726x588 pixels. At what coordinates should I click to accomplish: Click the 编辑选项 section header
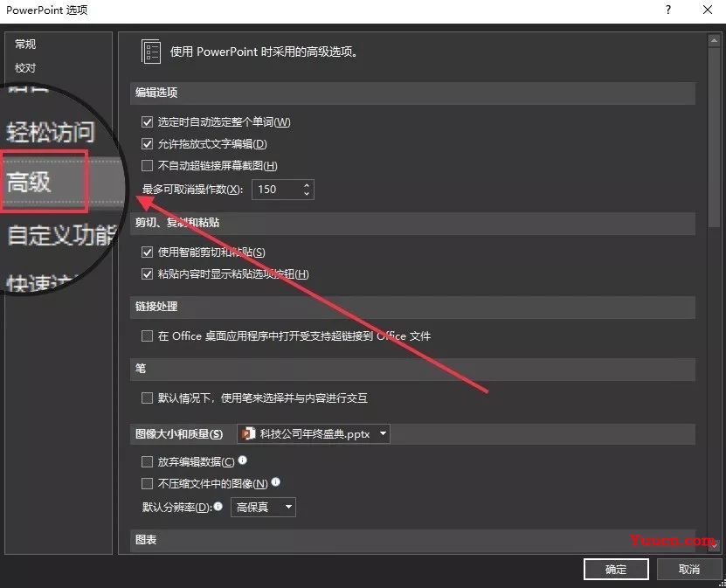tap(412, 93)
